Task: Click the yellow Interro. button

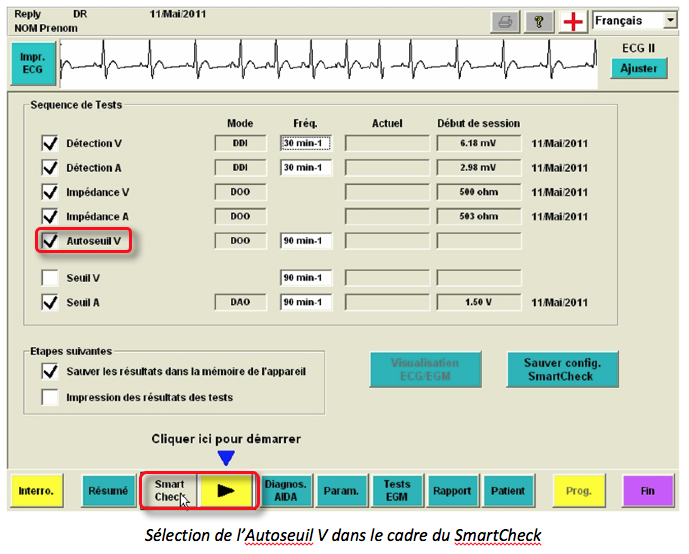Action: 37,491
